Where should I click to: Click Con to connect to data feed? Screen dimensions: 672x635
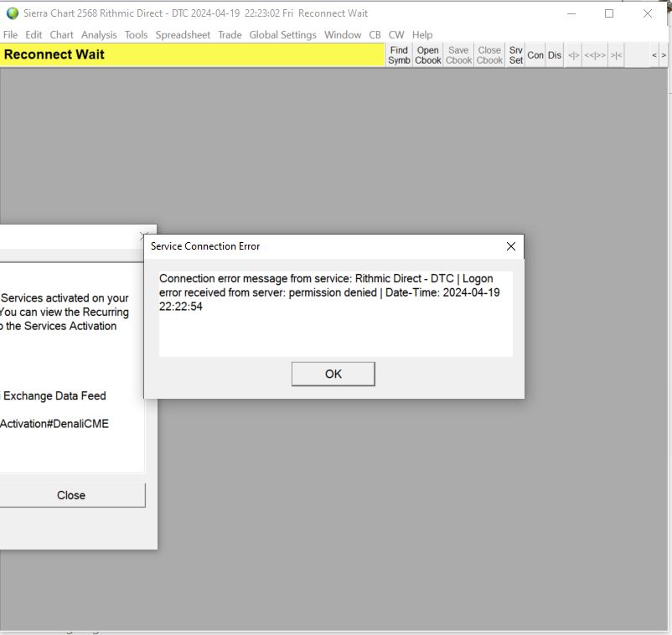pos(535,55)
